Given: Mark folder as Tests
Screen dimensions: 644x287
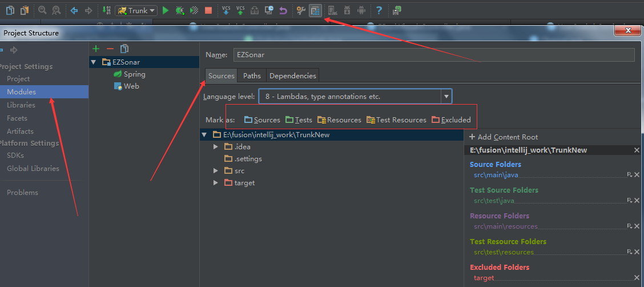Looking at the screenshot, I should (x=299, y=120).
